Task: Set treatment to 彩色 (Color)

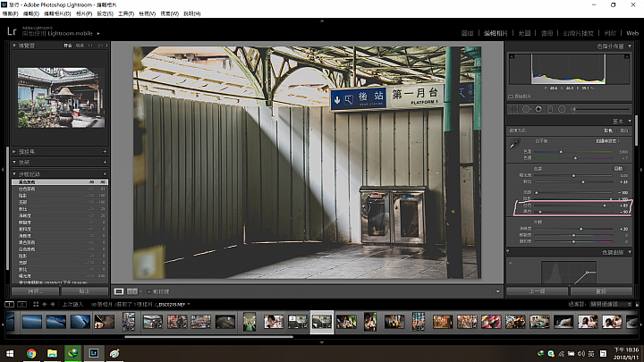Action: [608, 130]
